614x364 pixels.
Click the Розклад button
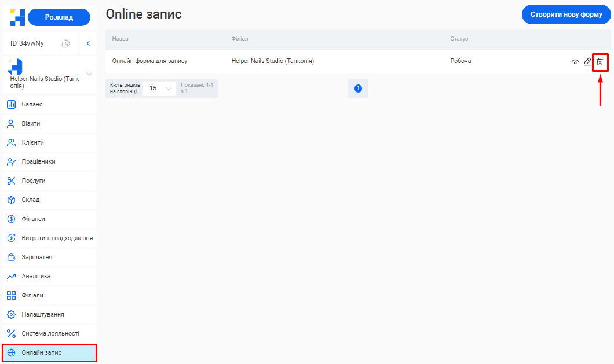[59, 17]
